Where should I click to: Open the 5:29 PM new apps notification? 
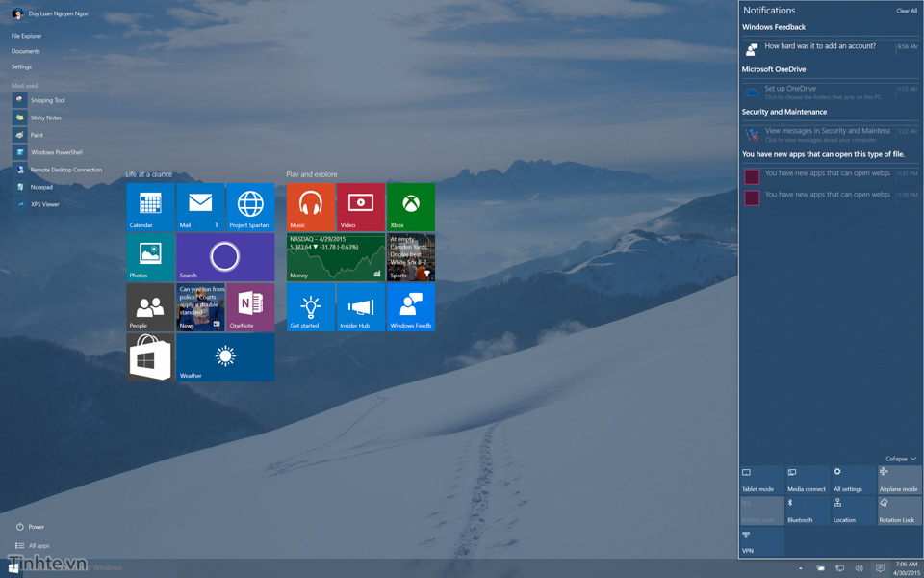[830, 197]
